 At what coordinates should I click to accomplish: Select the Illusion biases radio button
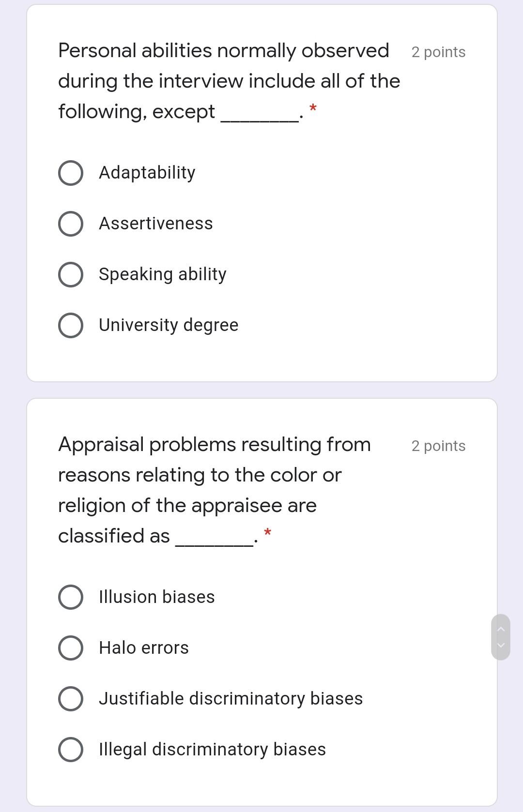point(70,597)
